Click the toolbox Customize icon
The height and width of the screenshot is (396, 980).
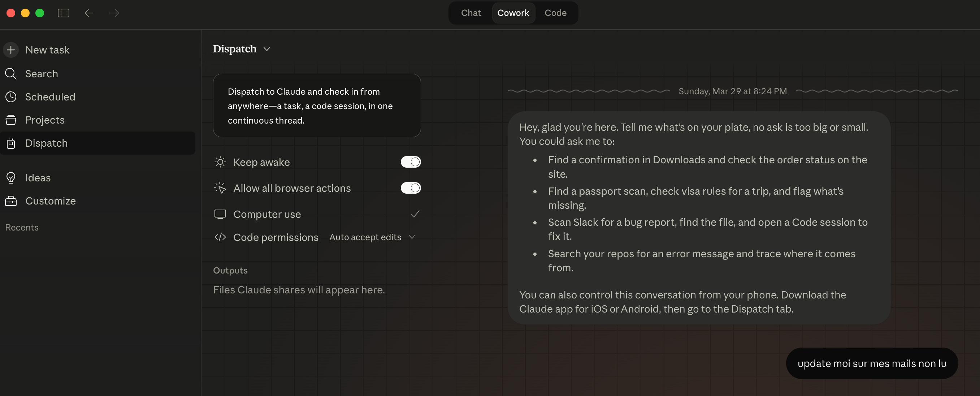click(11, 201)
